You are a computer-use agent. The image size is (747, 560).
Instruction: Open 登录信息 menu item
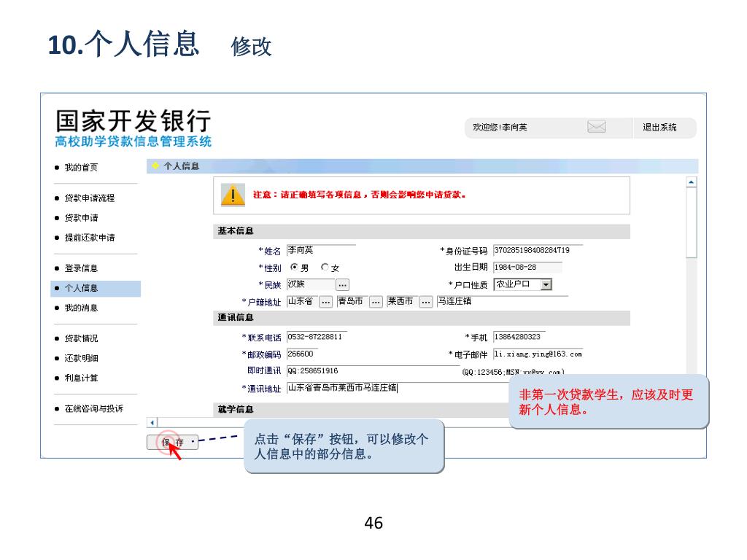(x=81, y=268)
